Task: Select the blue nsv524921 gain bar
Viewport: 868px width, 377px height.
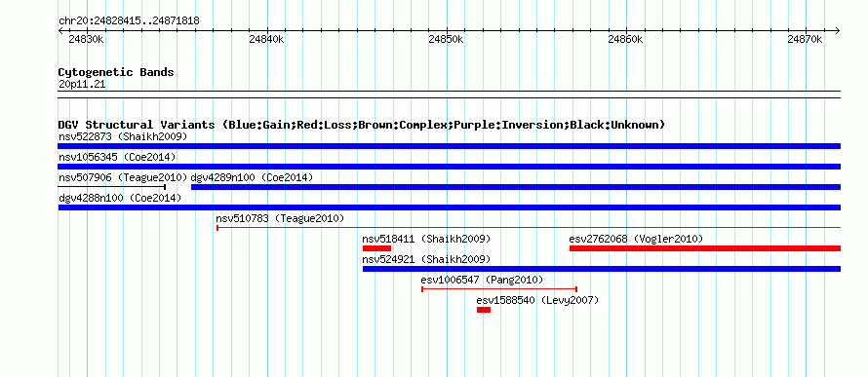Action: coord(601,269)
